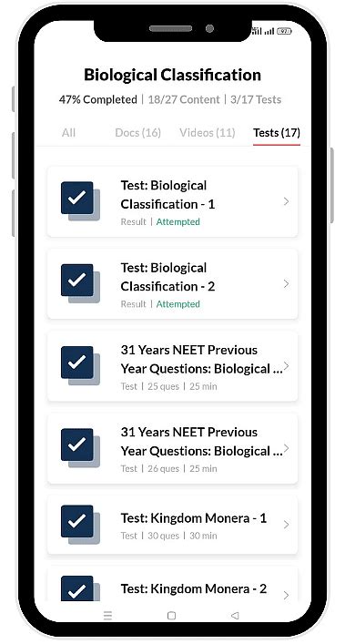
Task: Open chevron for Kingdom Monera - 1
Action: pyautogui.click(x=286, y=525)
